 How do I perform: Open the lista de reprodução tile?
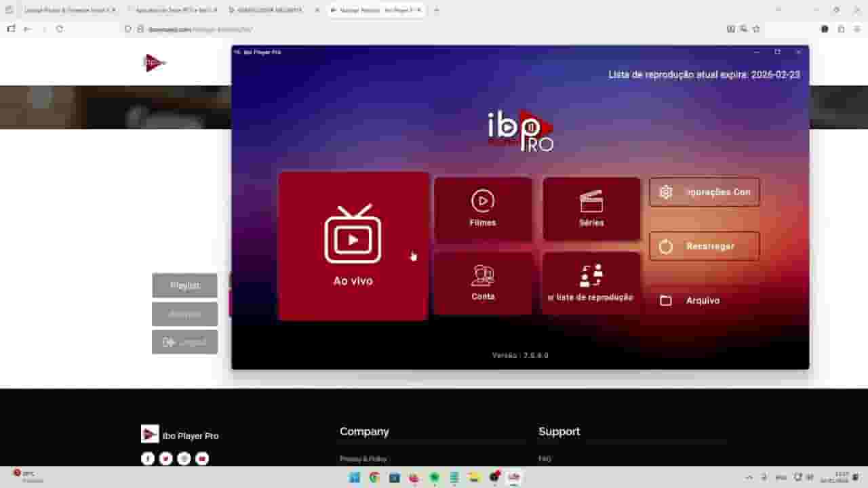(591, 283)
